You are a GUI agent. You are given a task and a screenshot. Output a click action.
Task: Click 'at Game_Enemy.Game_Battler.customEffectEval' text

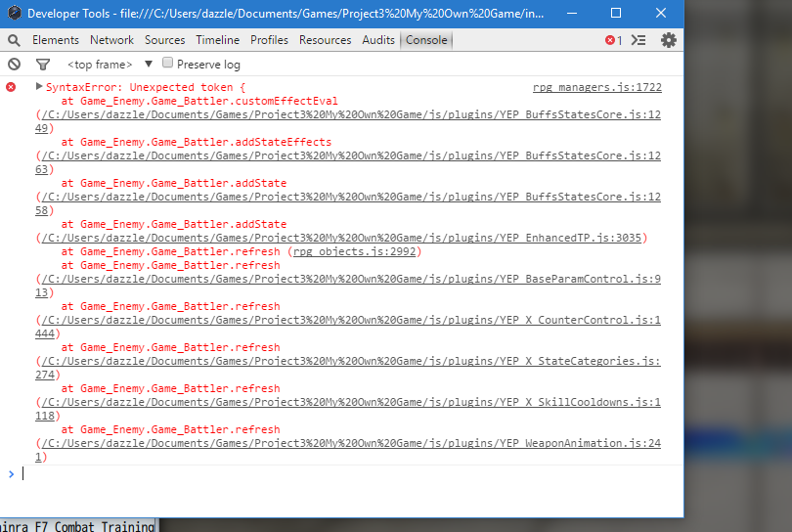pos(199,101)
